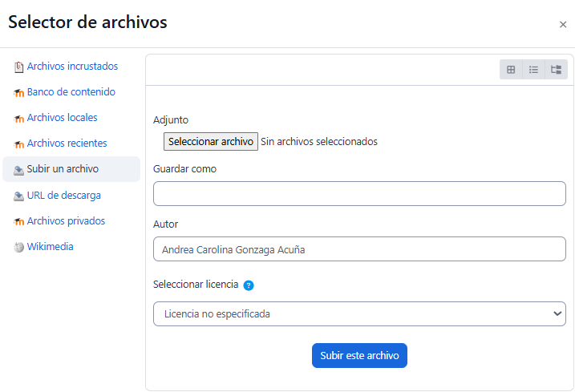Click the Archivos incrustados repository icon

click(x=18, y=67)
